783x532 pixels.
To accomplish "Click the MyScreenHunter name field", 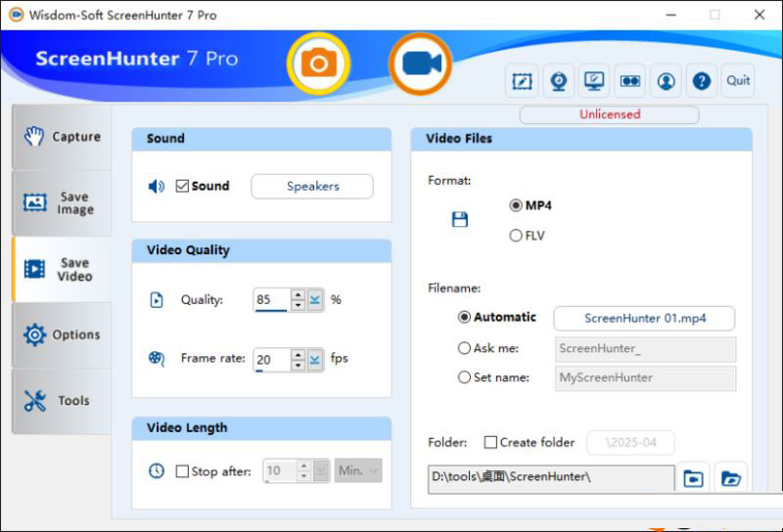I will tap(645, 378).
